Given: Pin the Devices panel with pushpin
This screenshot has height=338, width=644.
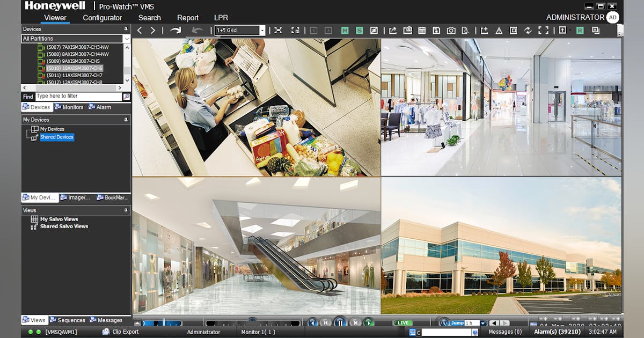Looking at the screenshot, I should 126,29.
